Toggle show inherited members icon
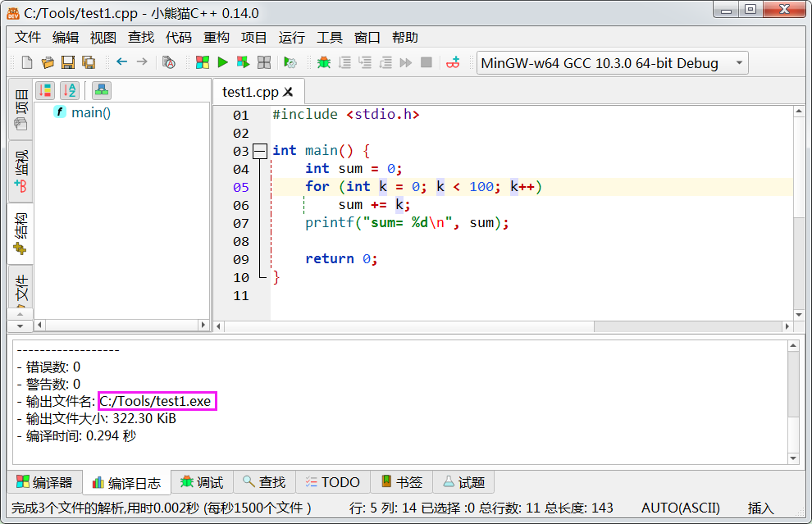812x524 pixels. click(102, 90)
